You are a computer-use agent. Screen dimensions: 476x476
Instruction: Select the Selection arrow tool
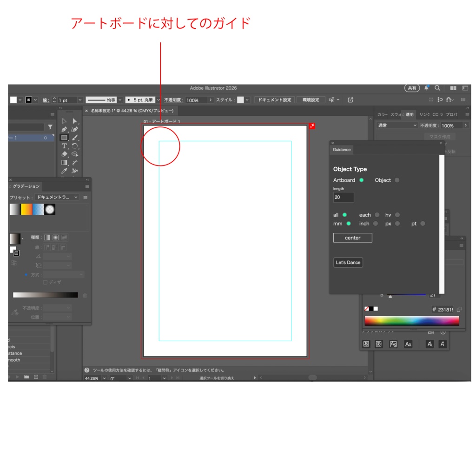pyautogui.click(x=64, y=121)
